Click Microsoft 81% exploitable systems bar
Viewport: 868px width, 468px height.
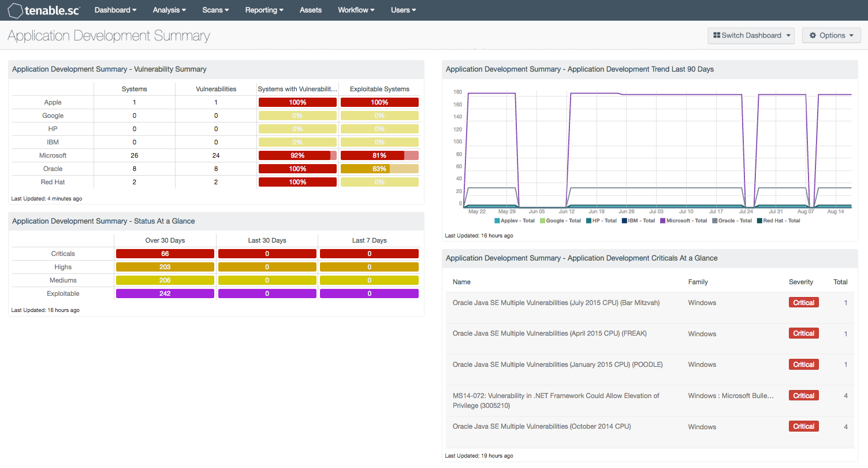click(x=379, y=155)
